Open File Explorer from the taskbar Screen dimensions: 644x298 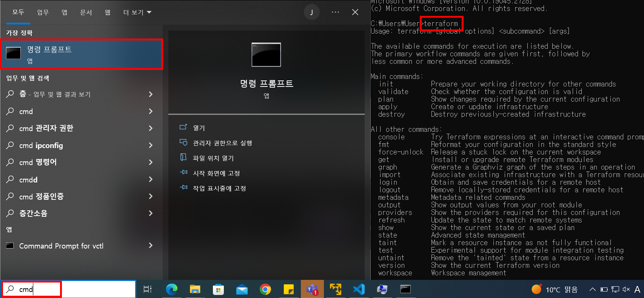coord(195,289)
